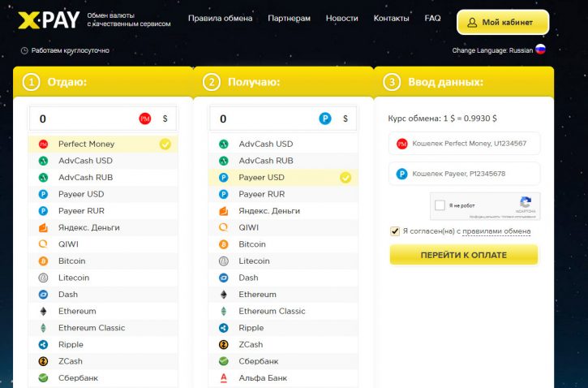Click AdvCash USD icon in receive list
The image size is (588, 388).
[224, 144]
